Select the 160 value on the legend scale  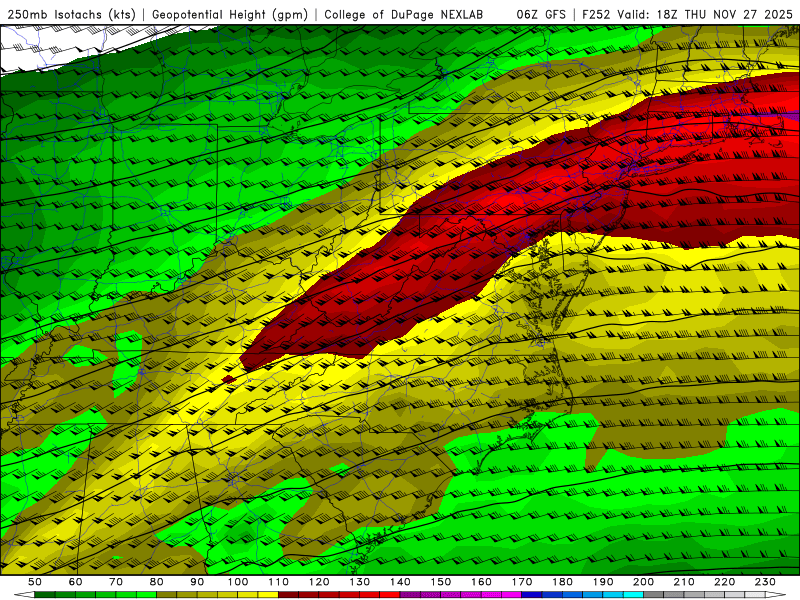481,582
